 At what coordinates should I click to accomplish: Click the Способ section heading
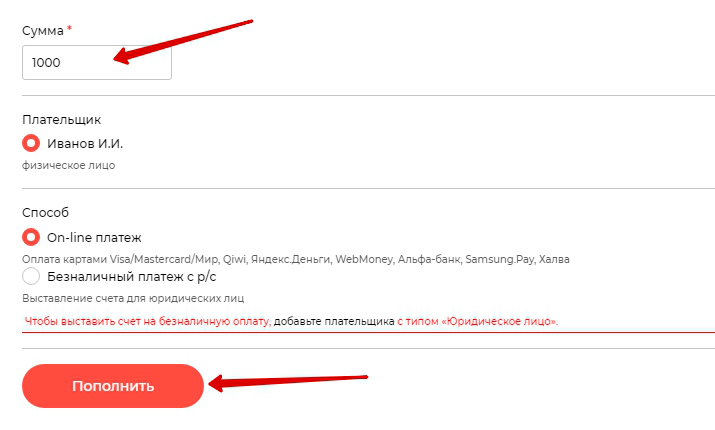[45, 213]
